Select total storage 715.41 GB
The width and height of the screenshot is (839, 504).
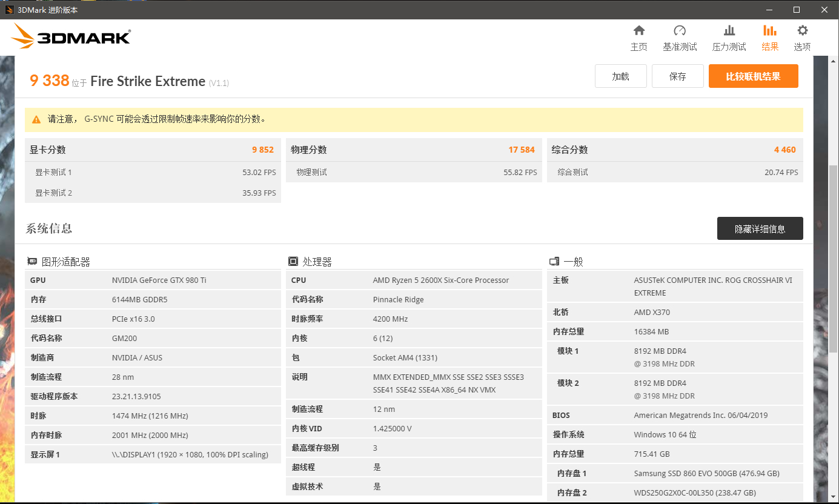point(652,454)
